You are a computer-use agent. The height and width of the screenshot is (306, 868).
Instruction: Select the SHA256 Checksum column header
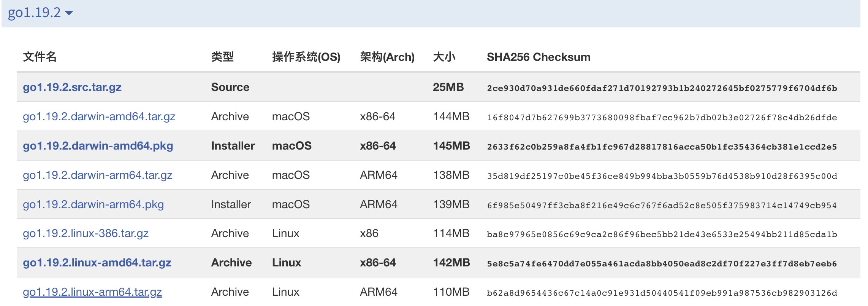[x=539, y=57]
